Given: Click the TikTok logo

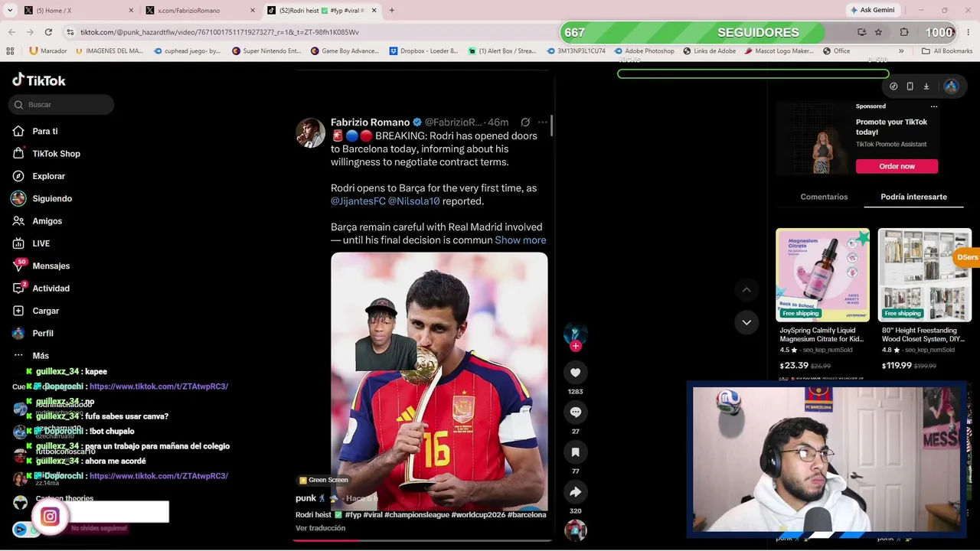Looking at the screenshot, I should click(39, 80).
